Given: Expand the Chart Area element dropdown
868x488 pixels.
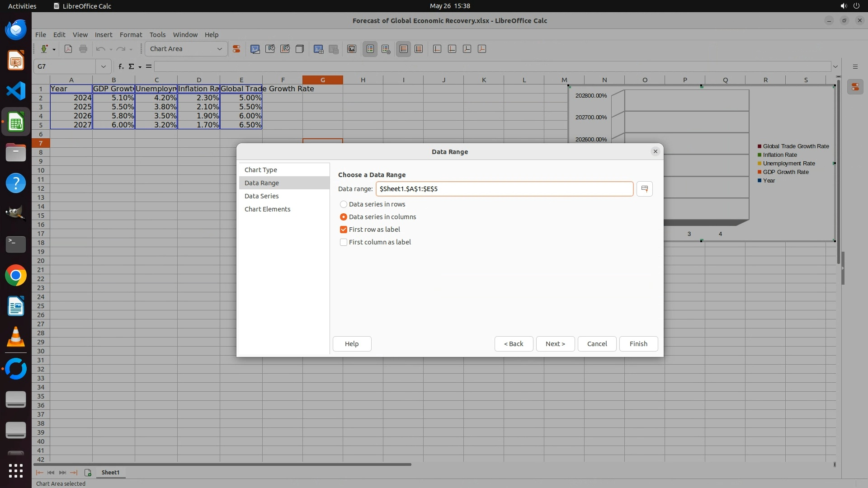Looking at the screenshot, I should (219, 49).
